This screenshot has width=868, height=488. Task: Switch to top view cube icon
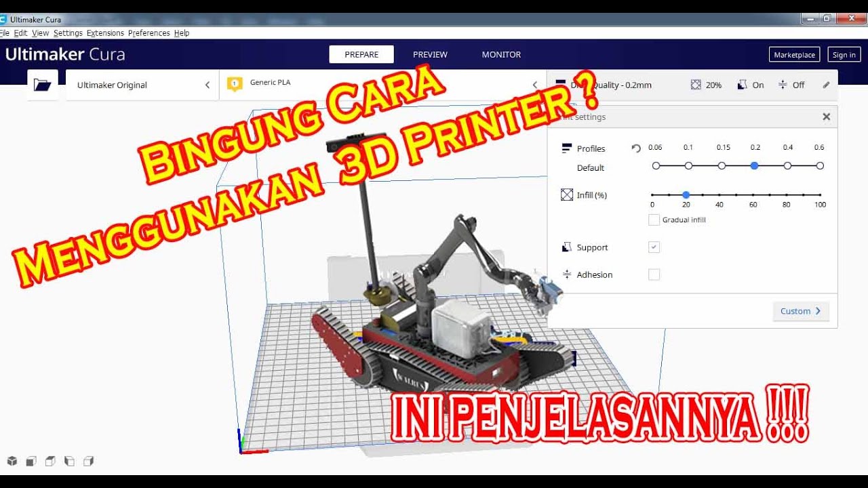tap(50, 461)
